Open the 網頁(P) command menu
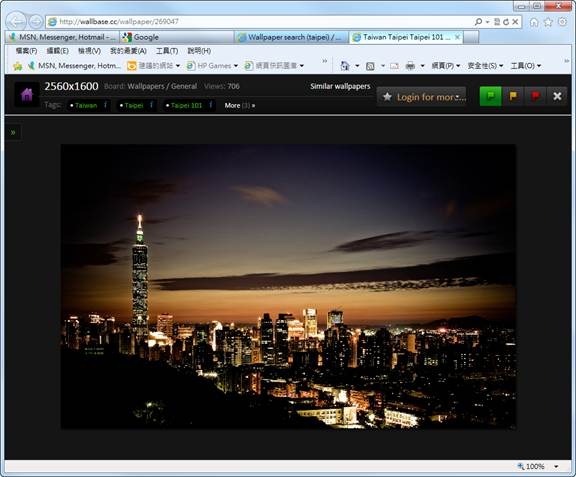The height and width of the screenshot is (477, 576). click(x=446, y=66)
